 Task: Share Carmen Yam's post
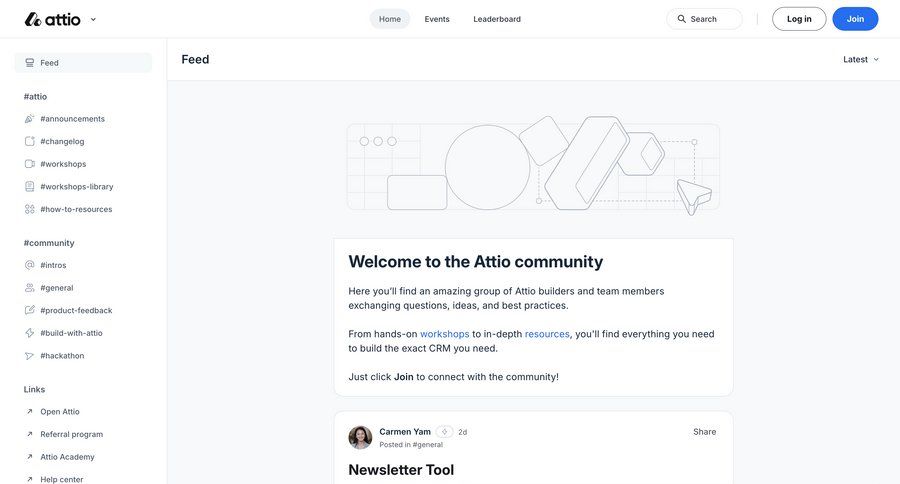tap(704, 432)
